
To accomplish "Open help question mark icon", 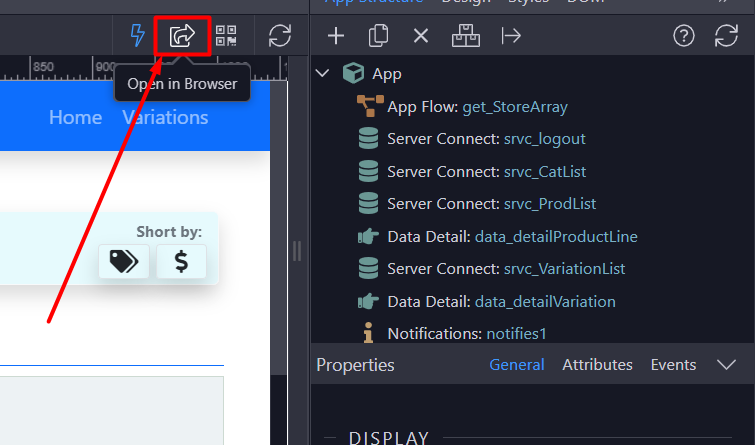I will tap(684, 36).
